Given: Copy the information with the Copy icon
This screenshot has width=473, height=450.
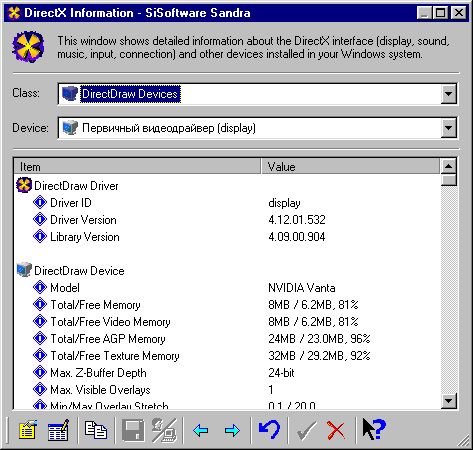Looking at the screenshot, I should (96, 430).
